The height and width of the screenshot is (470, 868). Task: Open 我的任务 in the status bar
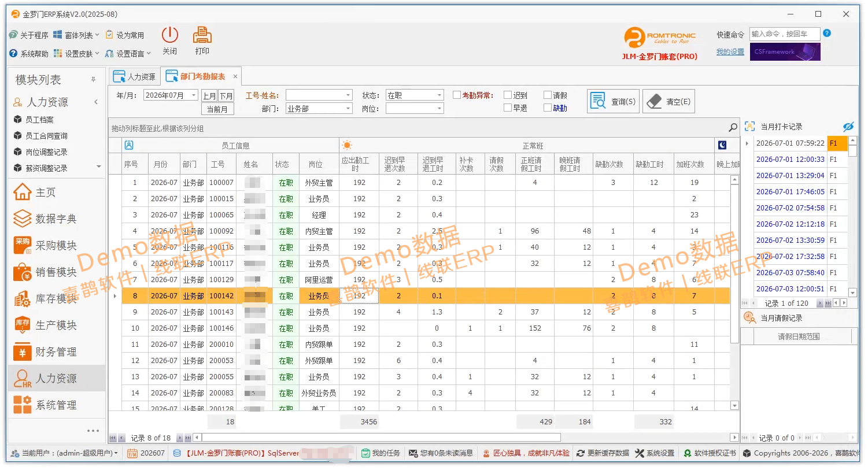point(381,453)
